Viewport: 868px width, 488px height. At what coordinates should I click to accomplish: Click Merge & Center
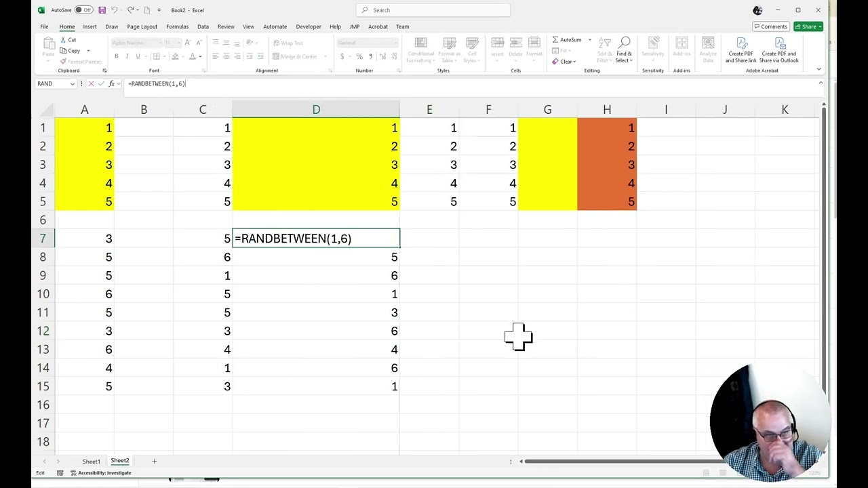tap(294, 56)
